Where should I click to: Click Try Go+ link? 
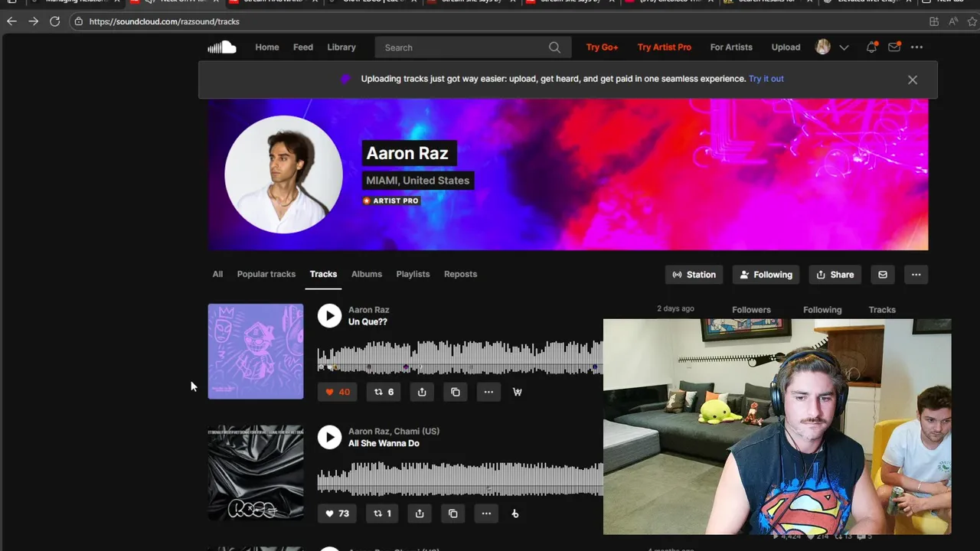point(602,47)
